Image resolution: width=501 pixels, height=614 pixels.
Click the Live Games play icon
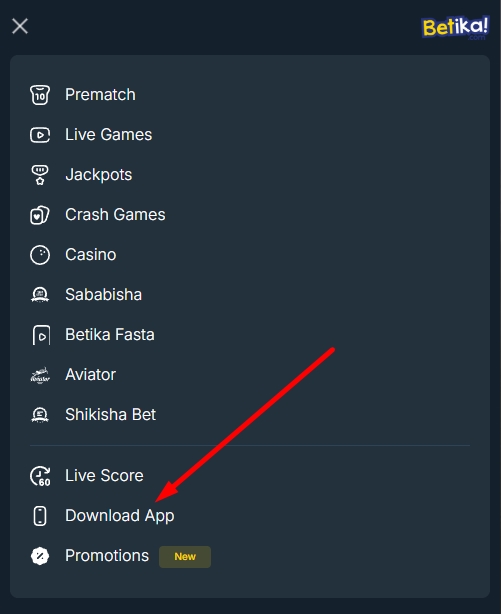point(40,135)
